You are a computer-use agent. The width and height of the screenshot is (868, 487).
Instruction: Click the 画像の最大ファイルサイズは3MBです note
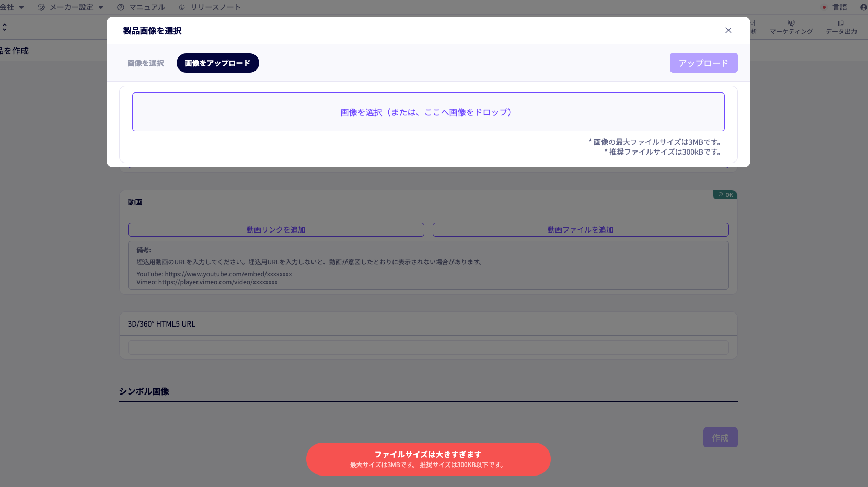(656, 142)
